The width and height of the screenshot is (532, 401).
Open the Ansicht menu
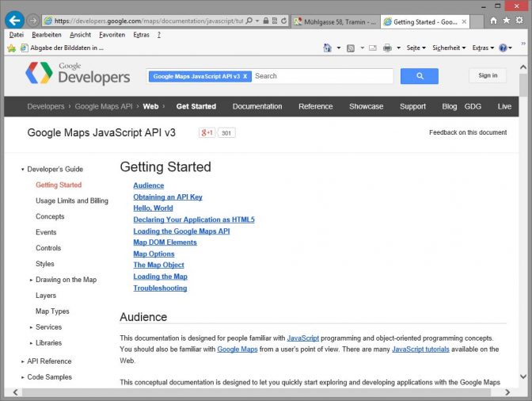(81, 35)
